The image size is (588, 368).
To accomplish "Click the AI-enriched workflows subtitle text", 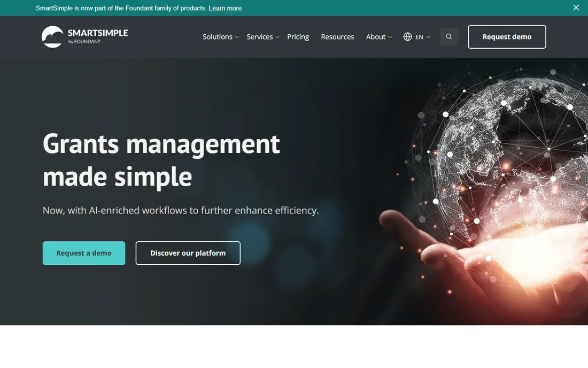I will coord(181,210).
